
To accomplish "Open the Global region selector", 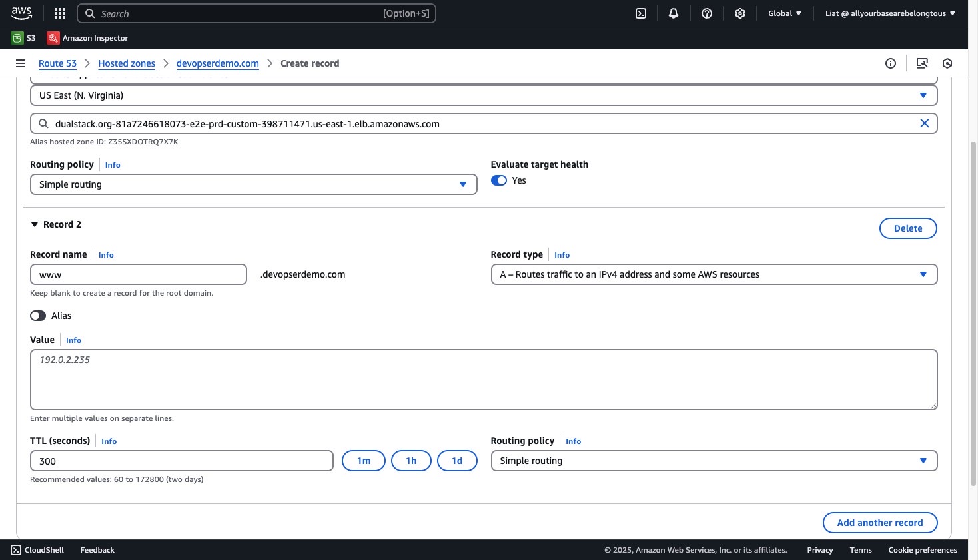I will click(x=785, y=13).
